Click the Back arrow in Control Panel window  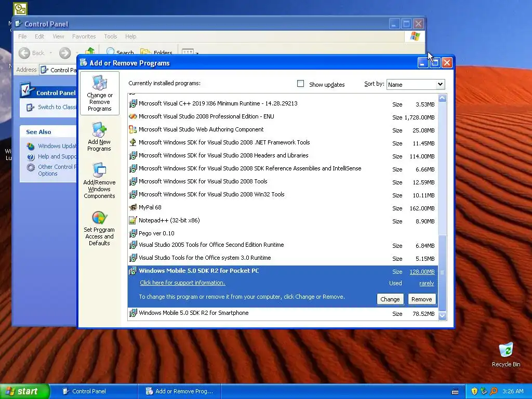tap(24, 53)
